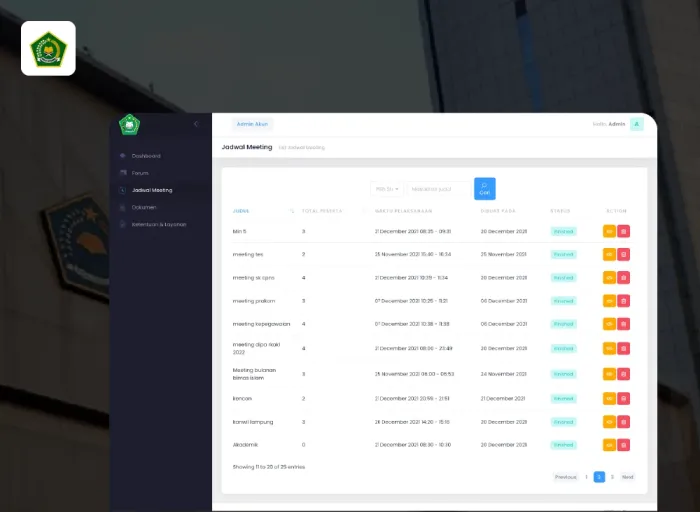
Task: Sort by the Total Peserta column
Action: click(322, 211)
